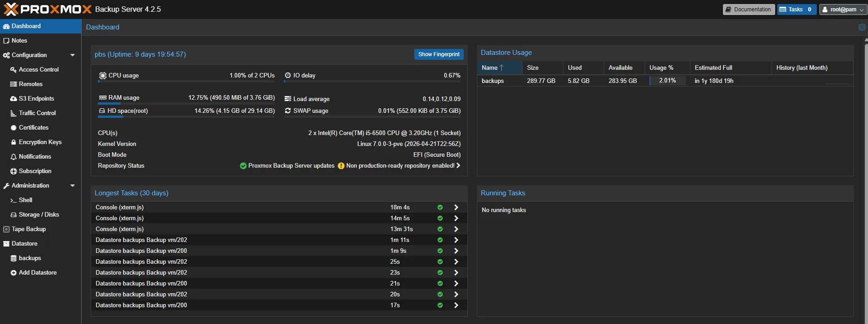868x324 pixels.
Task: Click the backups 2.01% usage bar
Action: 667,81
